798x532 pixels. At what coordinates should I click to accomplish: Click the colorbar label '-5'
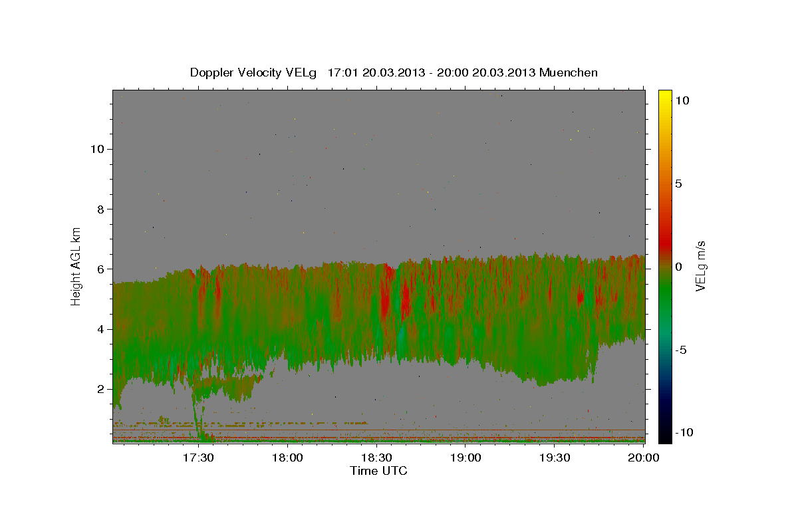click(681, 350)
